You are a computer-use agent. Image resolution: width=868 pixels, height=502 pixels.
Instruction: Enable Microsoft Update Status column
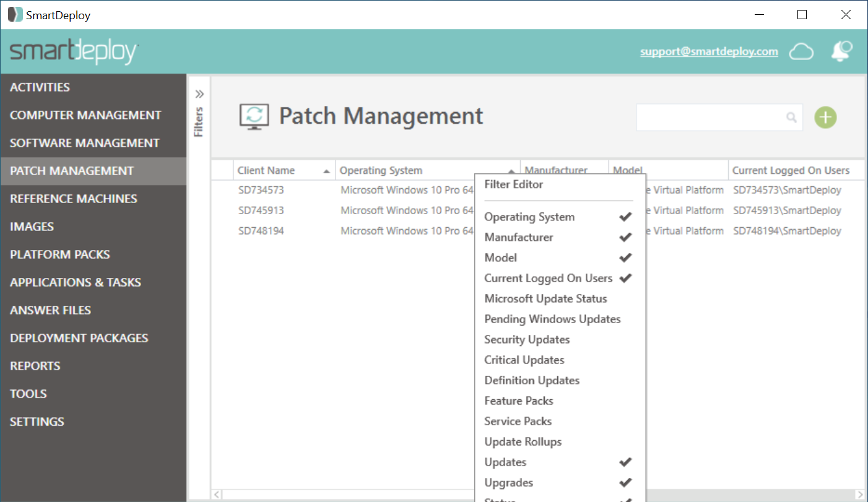click(560, 298)
